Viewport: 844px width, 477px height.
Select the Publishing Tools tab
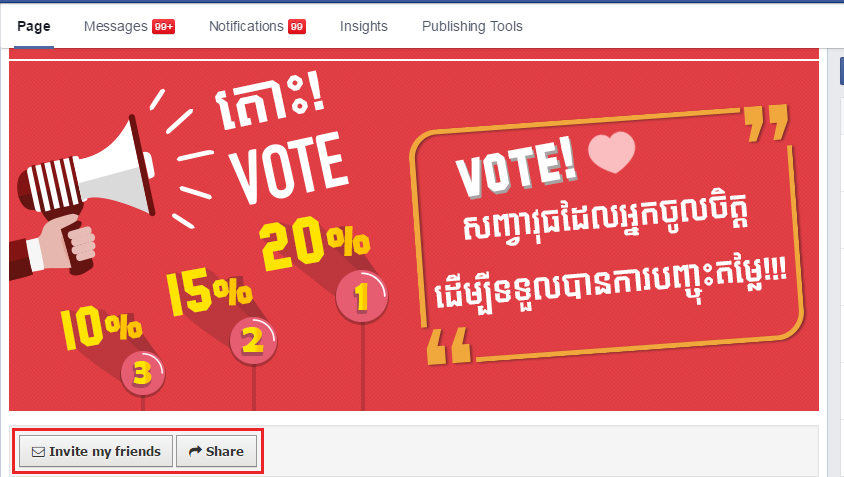pyautogui.click(x=472, y=26)
